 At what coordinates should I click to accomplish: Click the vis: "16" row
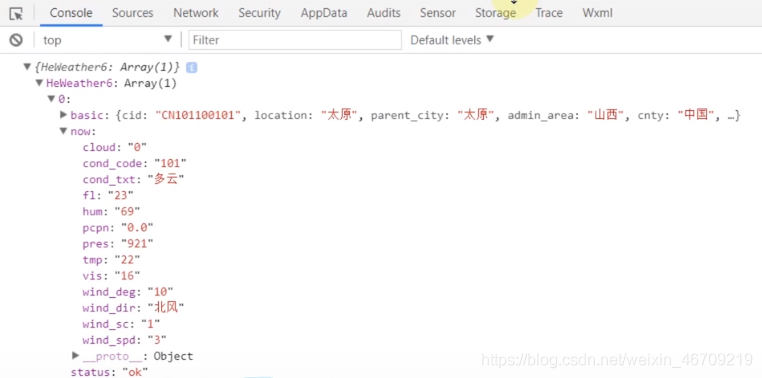pos(111,275)
